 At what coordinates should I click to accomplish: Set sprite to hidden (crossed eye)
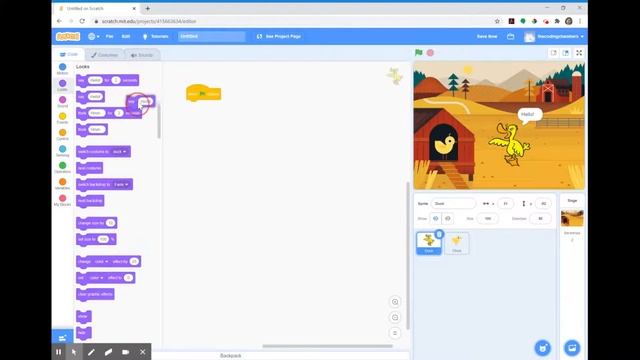(447, 219)
